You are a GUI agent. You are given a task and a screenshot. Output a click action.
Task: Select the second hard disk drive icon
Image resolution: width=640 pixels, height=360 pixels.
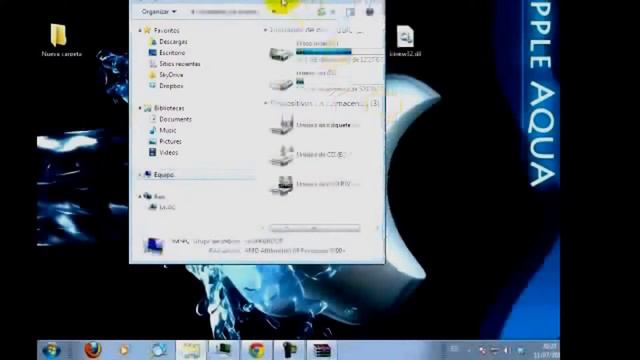[281, 84]
